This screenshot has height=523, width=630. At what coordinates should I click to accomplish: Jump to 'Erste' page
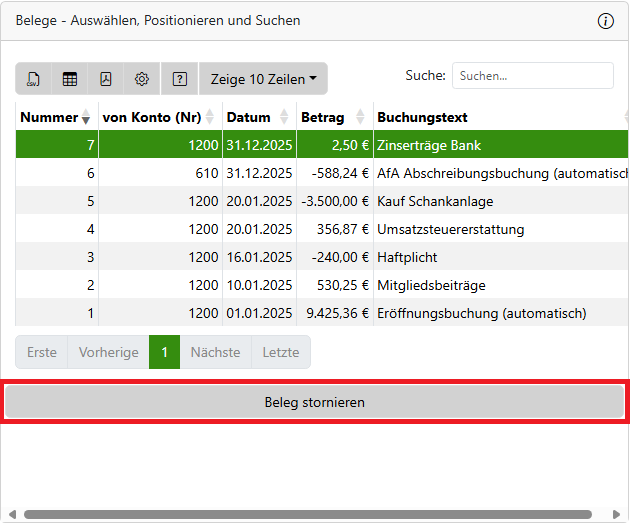[42, 352]
